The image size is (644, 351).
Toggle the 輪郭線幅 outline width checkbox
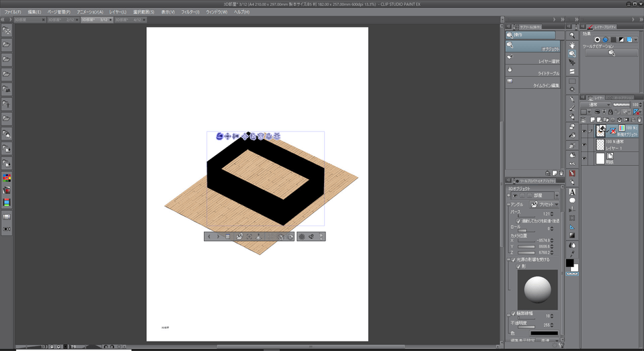[x=514, y=313]
